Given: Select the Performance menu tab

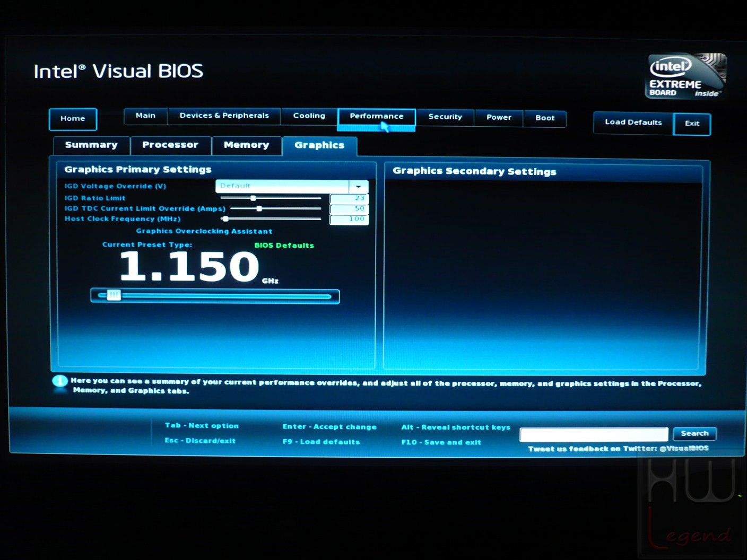Looking at the screenshot, I should pos(377,117).
